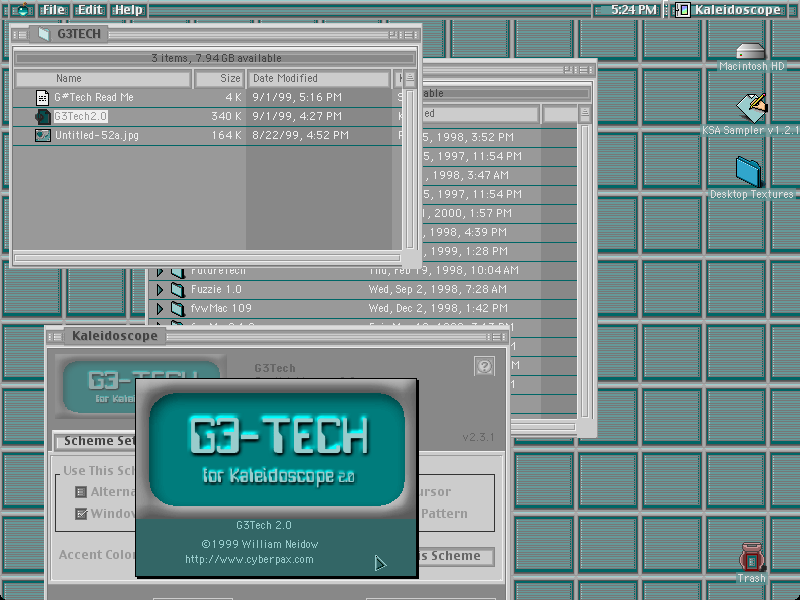Screen dimensions: 800x600
Task: Click the Kaleidoscope application menu icon
Action: coord(683,10)
